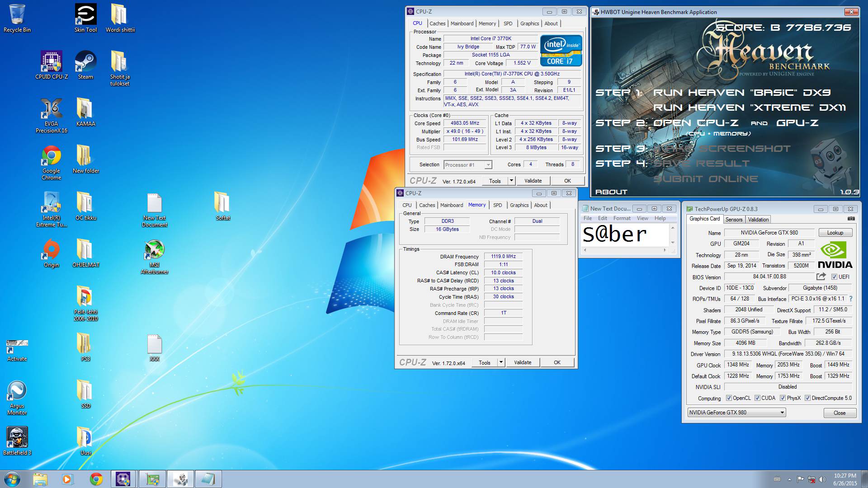868x488 pixels.
Task: Click the GPU-Z BIOS share icon
Action: pos(821,277)
